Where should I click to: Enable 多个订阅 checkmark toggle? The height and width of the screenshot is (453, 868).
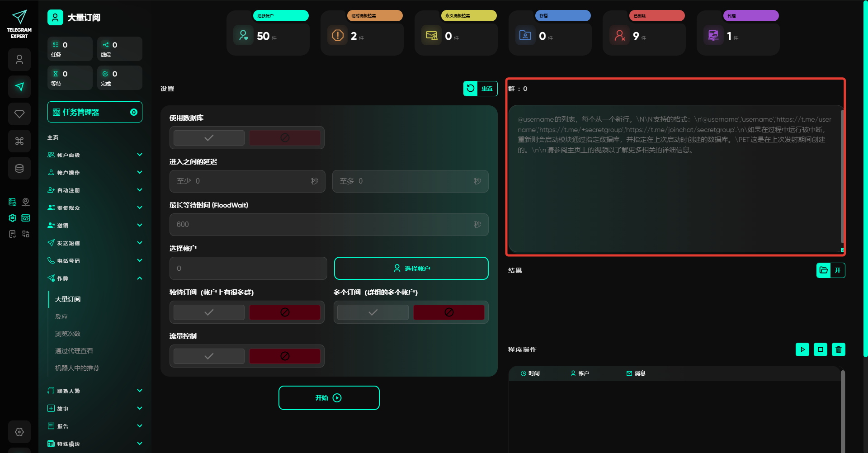(373, 312)
